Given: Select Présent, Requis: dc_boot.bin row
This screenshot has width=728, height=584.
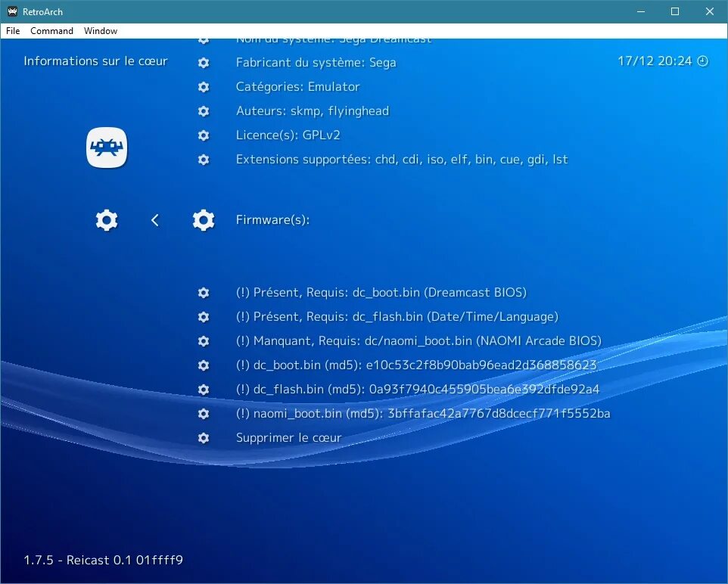Looking at the screenshot, I should pos(381,293).
